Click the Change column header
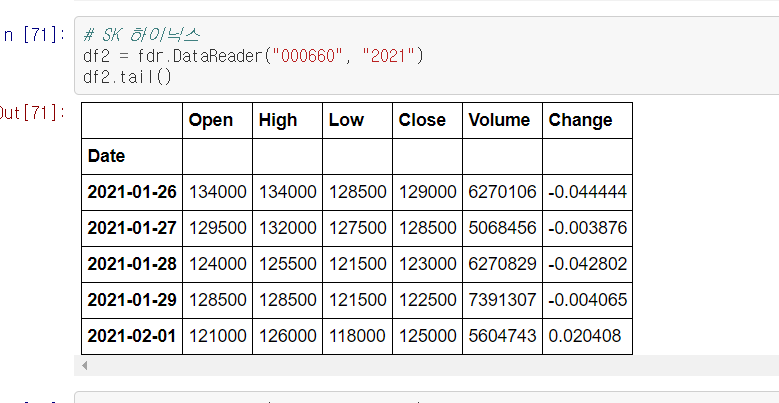The height and width of the screenshot is (403, 779). [580, 120]
